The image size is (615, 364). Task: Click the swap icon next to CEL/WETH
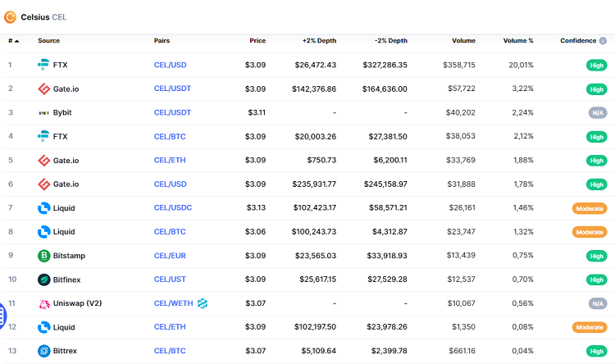pos(203,303)
